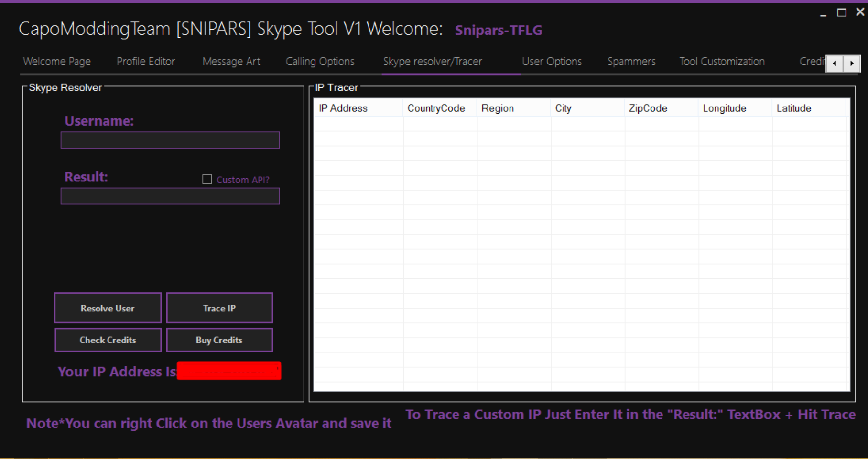
Task: Click the Buy Credits button
Action: (x=219, y=340)
